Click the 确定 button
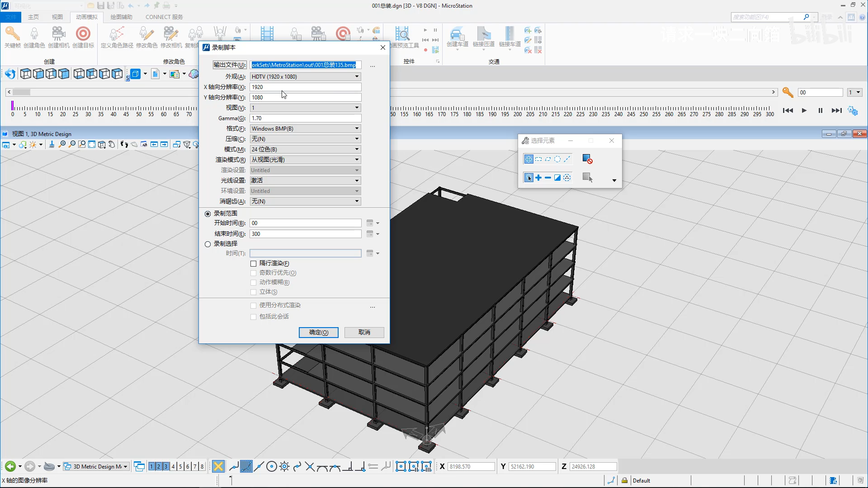The image size is (868, 488). click(x=319, y=333)
